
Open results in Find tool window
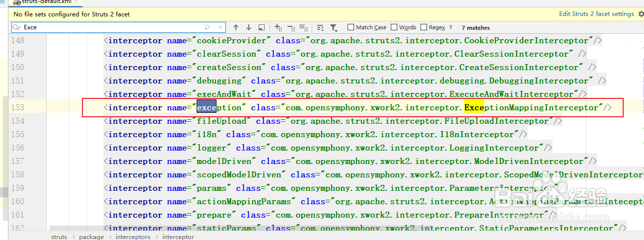click(x=262, y=27)
